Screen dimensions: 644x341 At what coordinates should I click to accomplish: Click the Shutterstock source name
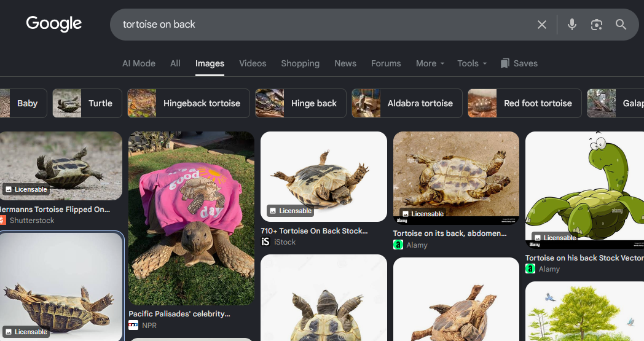pos(32,220)
